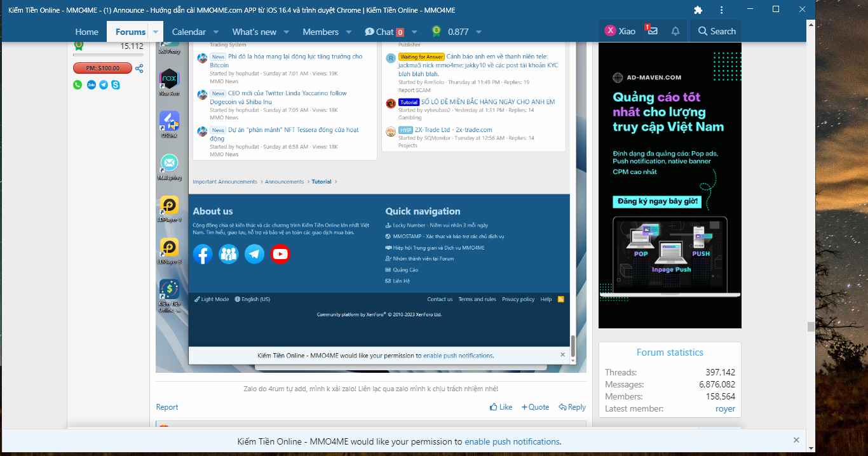The image size is (868, 456).
Task: Click the Messages count 6,876,082
Action: (x=717, y=385)
